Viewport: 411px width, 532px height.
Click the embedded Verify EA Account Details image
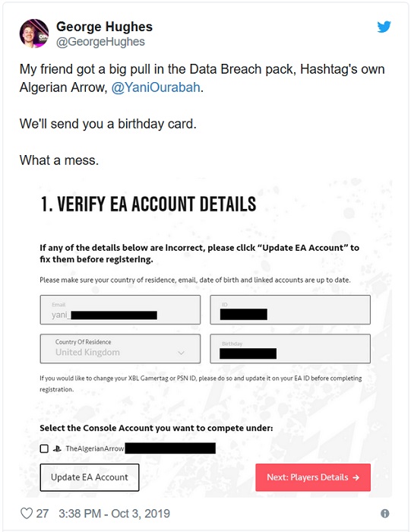pos(205,337)
